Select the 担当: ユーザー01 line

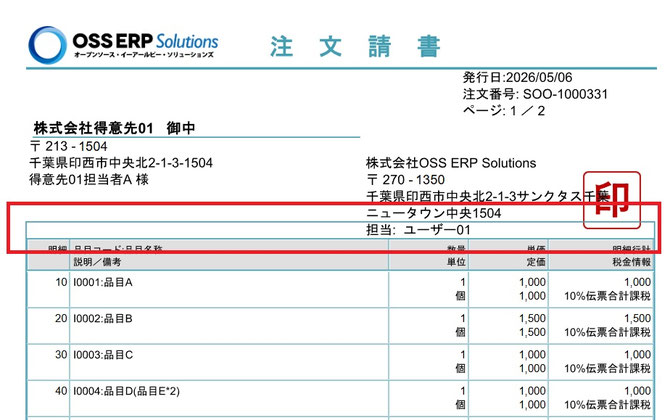pyautogui.click(x=418, y=230)
